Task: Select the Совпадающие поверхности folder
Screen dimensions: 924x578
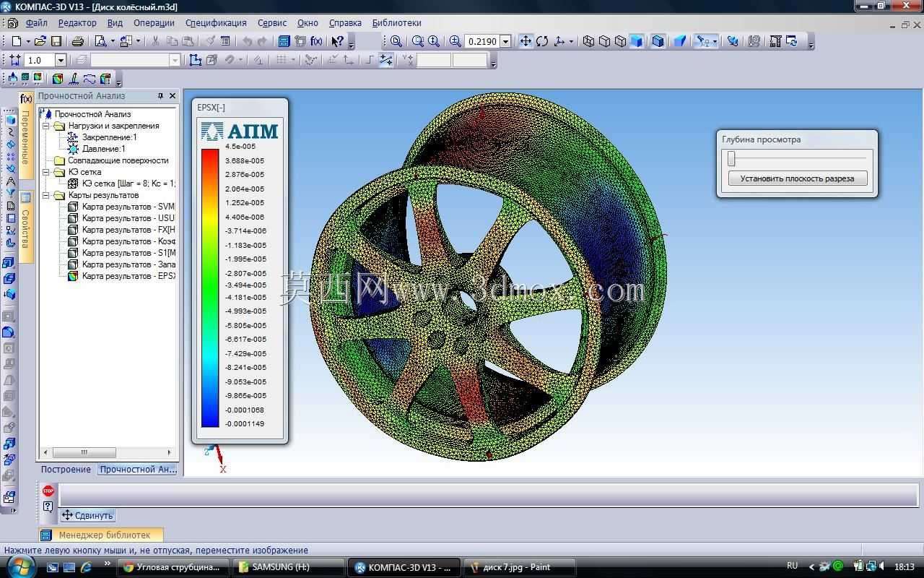Action: coord(118,160)
